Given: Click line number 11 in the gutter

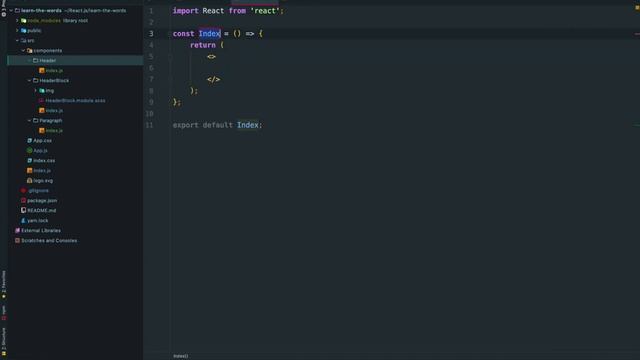Looking at the screenshot, I should click(x=149, y=125).
